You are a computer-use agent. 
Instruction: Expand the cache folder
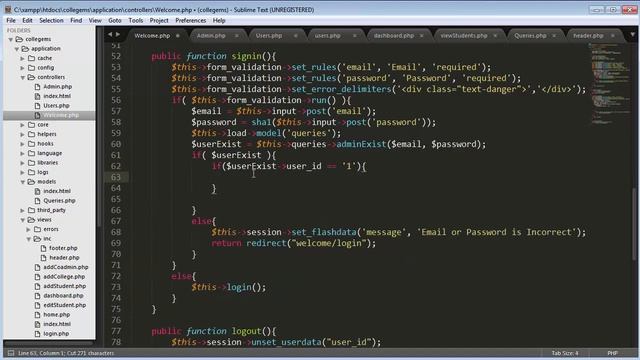pyautogui.click(x=22, y=58)
